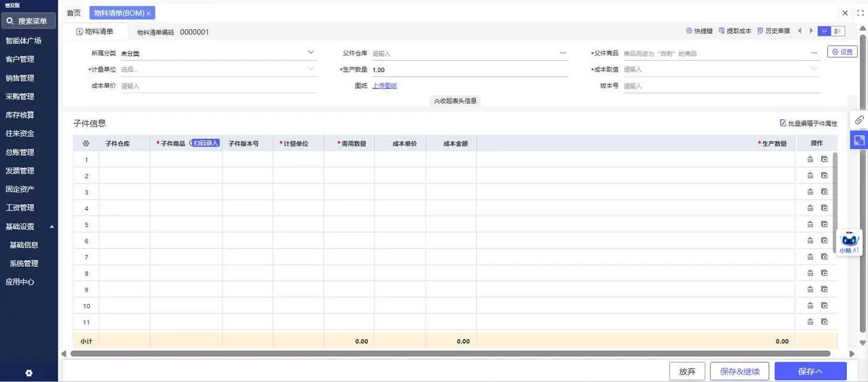
Task: Go to next record arrow
Action: 811,31
